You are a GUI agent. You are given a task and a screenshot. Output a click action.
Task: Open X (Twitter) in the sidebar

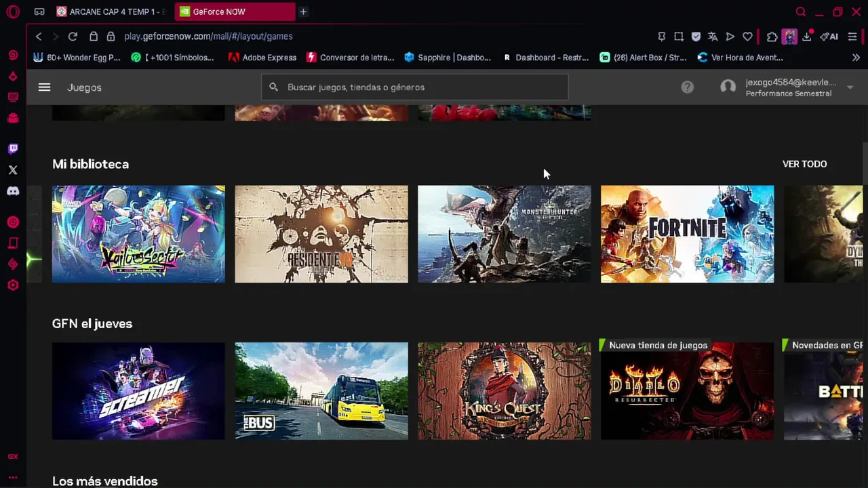pyautogui.click(x=13, y=170)
